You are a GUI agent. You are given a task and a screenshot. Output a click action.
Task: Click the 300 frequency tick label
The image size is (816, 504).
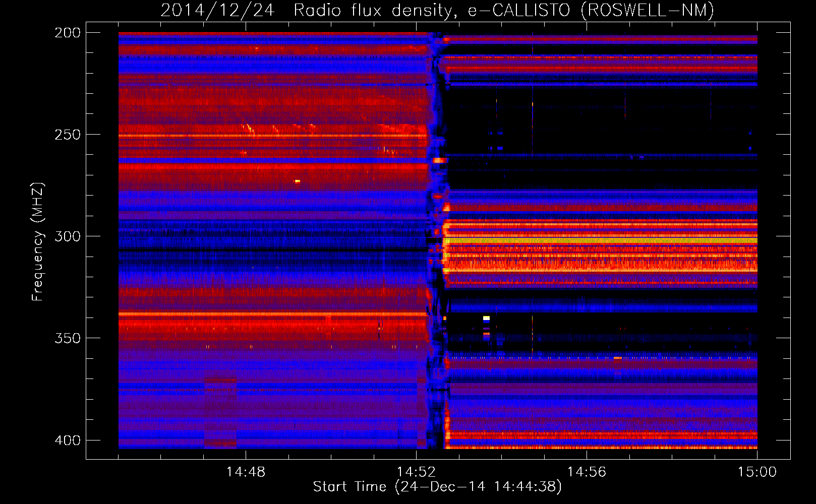click(x=68, y=236)
